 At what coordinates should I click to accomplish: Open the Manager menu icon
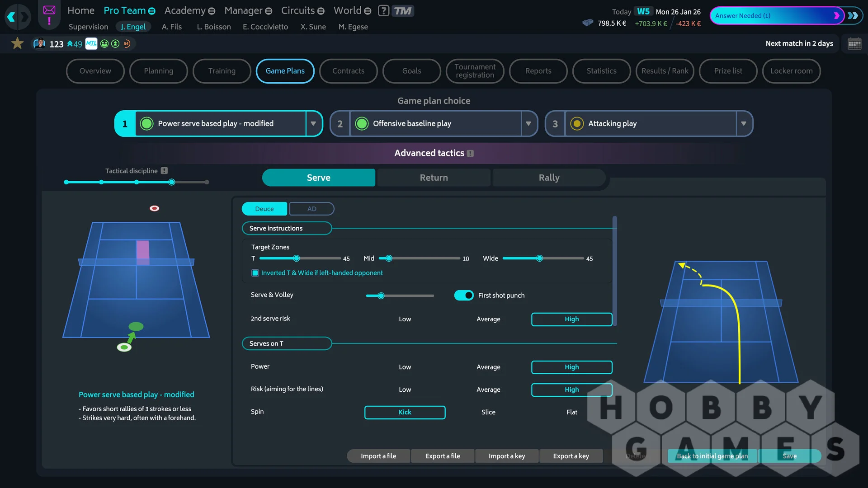pos(269,11)
